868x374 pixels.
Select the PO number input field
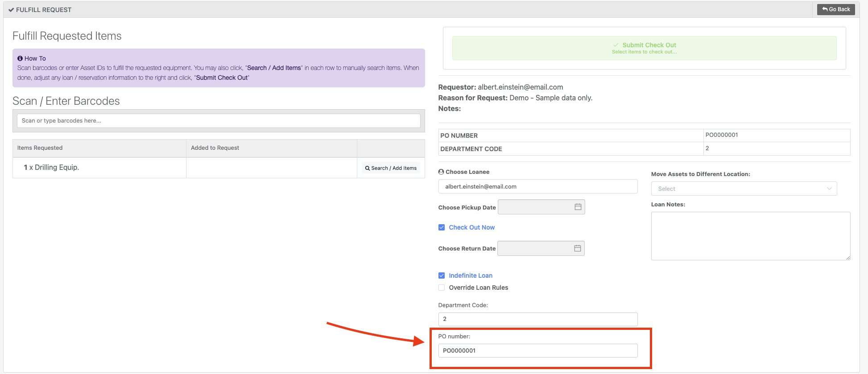538,350
